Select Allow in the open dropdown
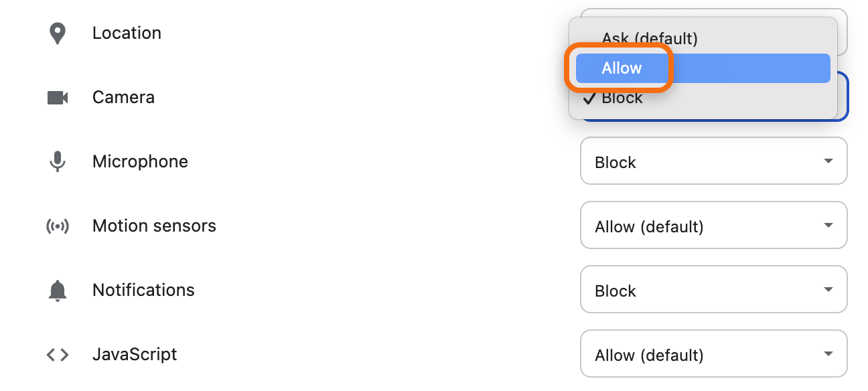 703,68
